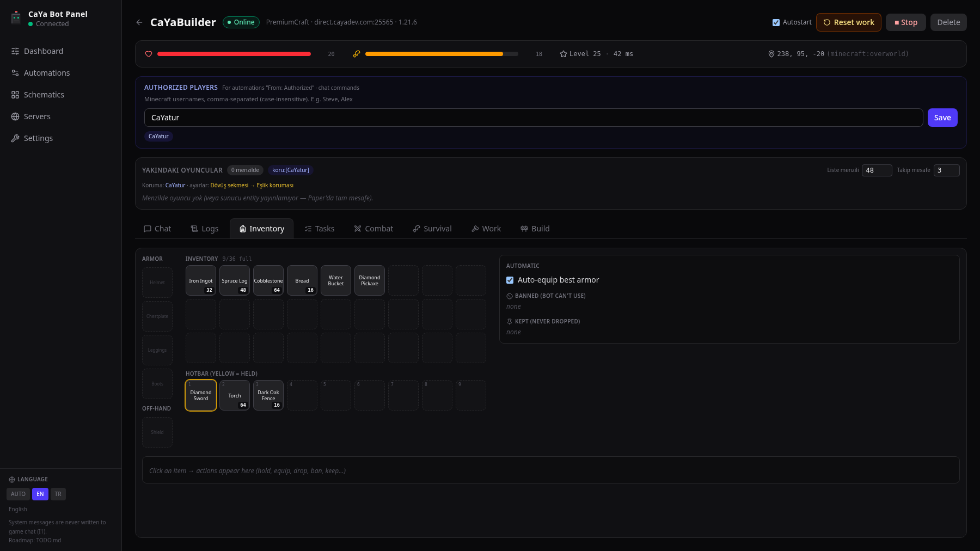Save the authorized players list

(x=942, y=118)
